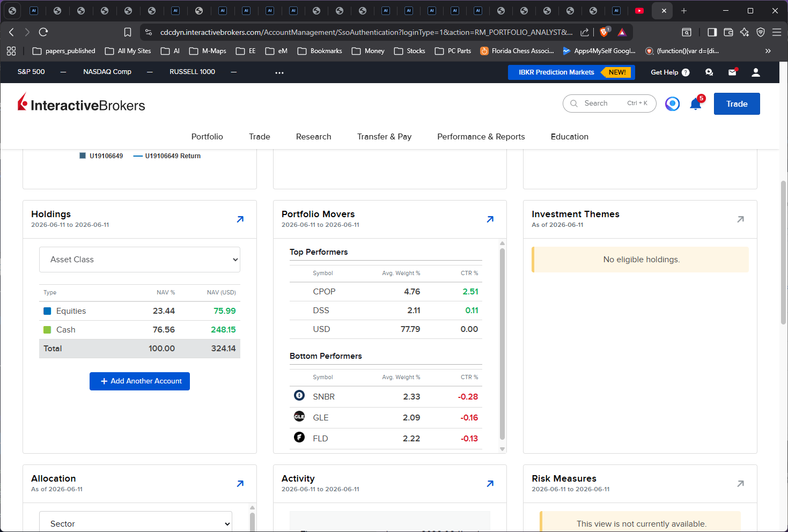Click the U19106649 Return legend line
The image size is (788, 532).
(x=167, y=156)
